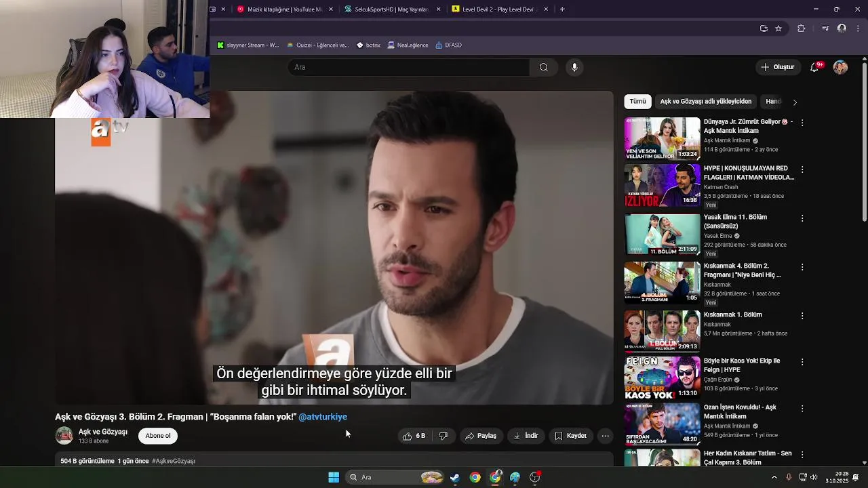
Task: Open options for Yasak Elma 11. Bölüm video
Action: click(x=802, y=218)
